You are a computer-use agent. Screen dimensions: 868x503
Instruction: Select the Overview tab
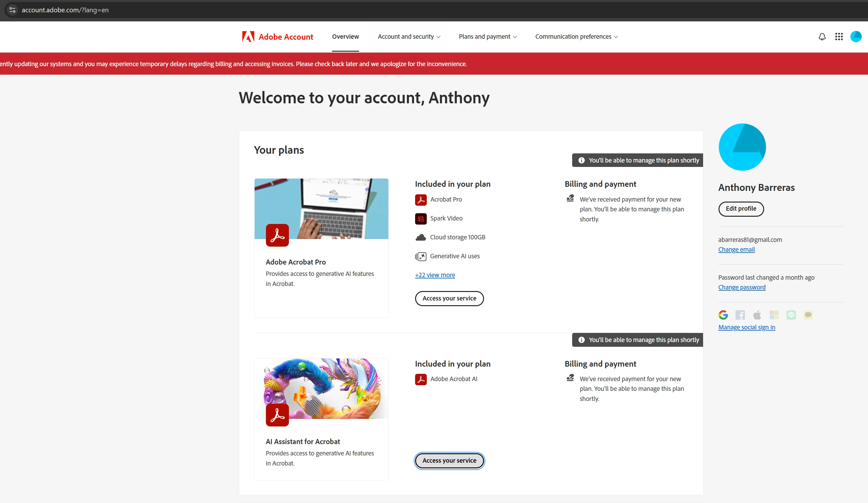tap(345, 37)
